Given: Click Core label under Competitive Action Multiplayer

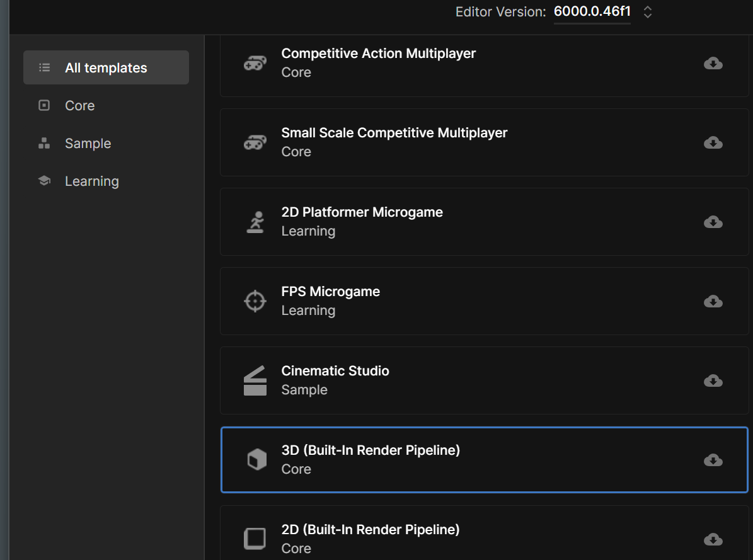Looking at the screenshot, I should pos(296,72).
